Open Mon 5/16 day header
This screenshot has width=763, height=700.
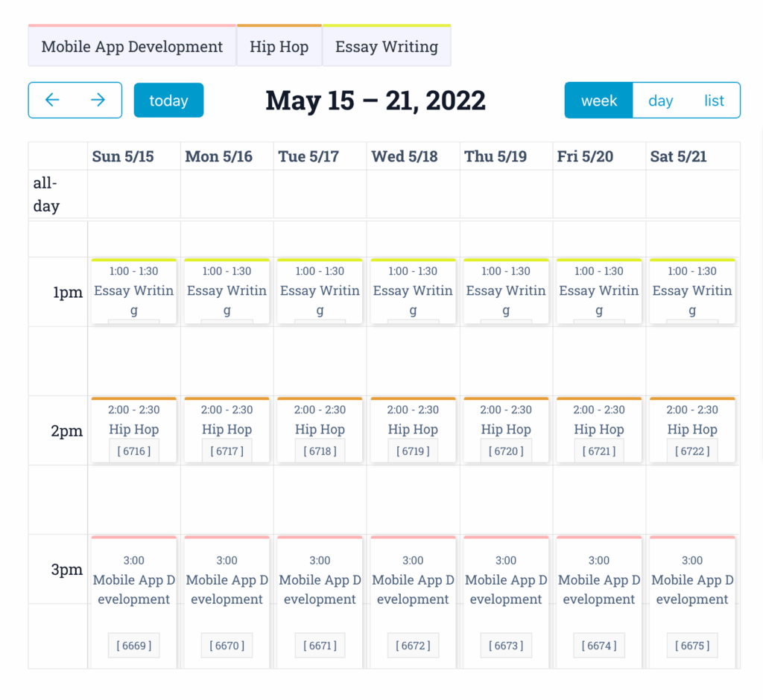[219, 156]
